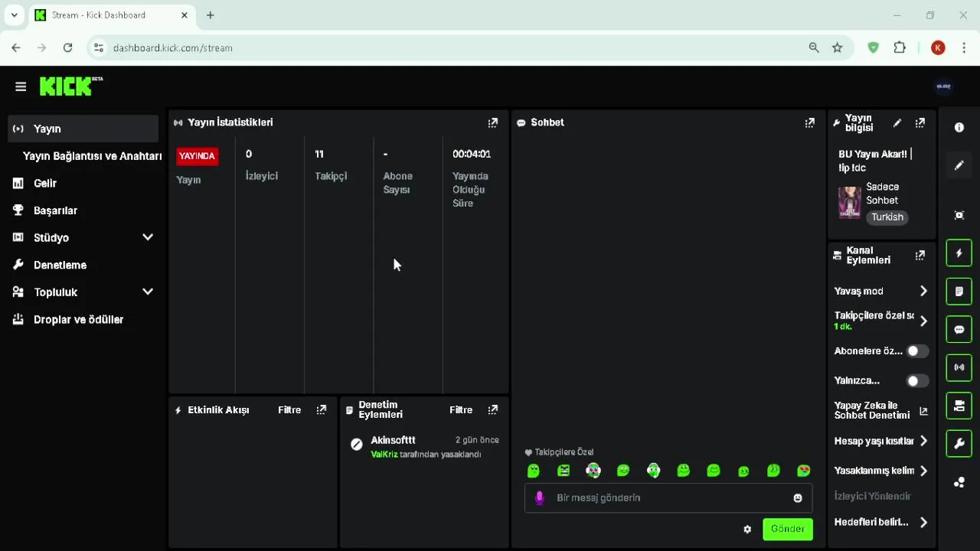Image resolution: width=980 pixels, height=551 pixels.
Task: Click the Turkish language tag
Action: click(x=887, y=217)
